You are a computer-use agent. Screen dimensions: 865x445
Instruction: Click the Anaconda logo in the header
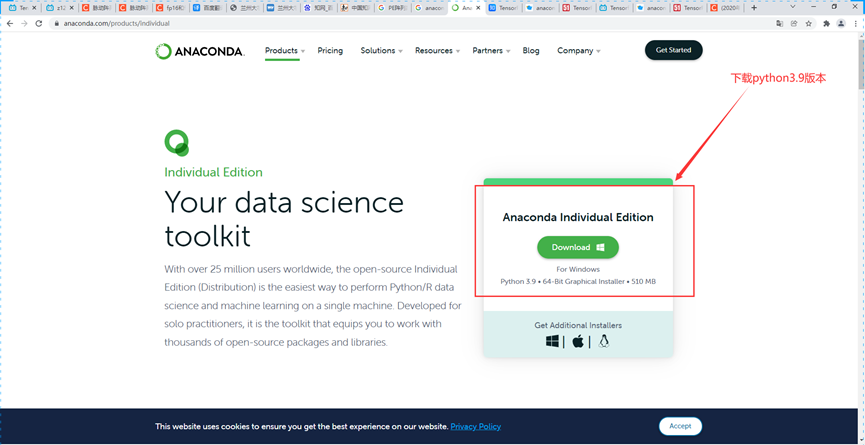[200, 51]
